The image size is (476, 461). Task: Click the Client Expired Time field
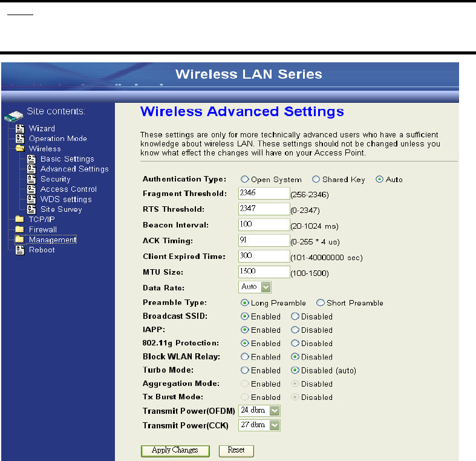tap(264, 257)
